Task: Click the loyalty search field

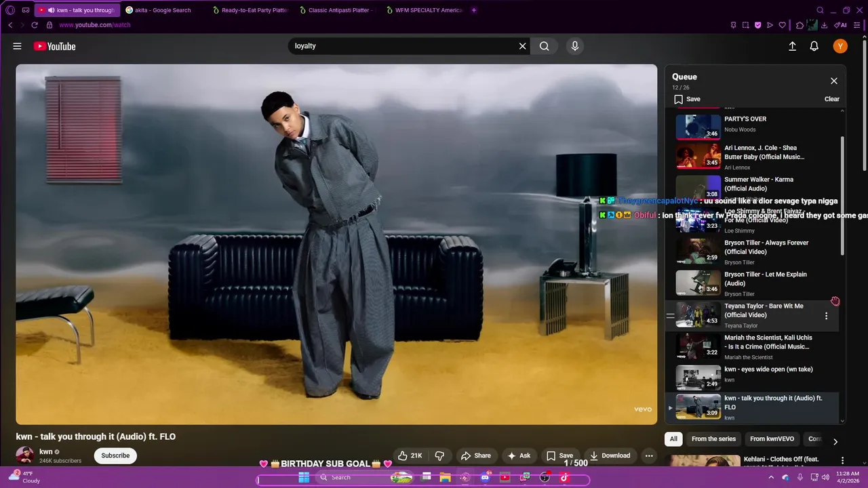Action: 403,46
